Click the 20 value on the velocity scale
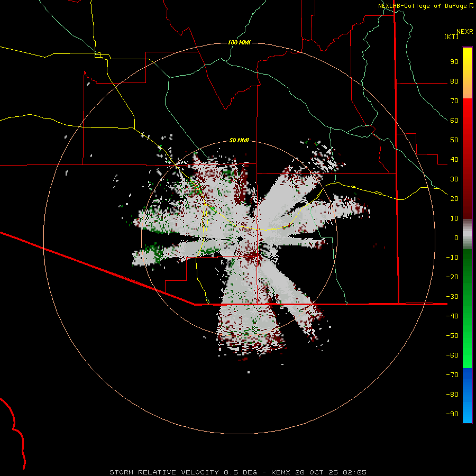The image size is (476, 476). pyautogui.click(x=454, y=199)
